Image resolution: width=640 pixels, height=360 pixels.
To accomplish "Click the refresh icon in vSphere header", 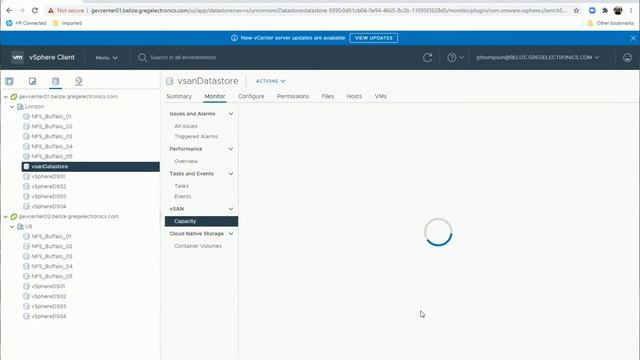I will (x=427, y=58).
